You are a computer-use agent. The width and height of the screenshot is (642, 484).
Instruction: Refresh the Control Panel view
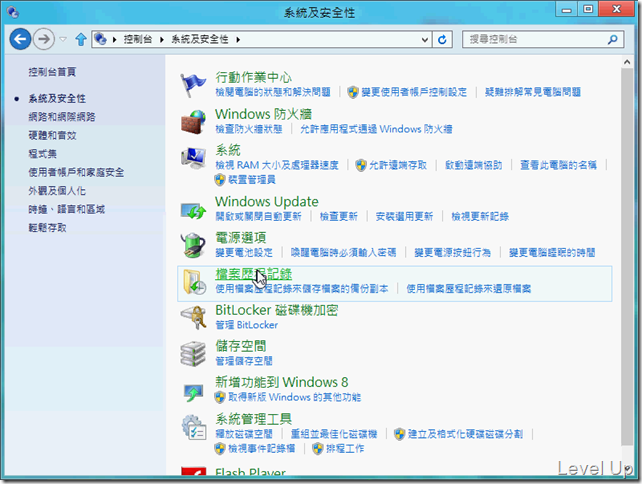click(x=442, y=40)
